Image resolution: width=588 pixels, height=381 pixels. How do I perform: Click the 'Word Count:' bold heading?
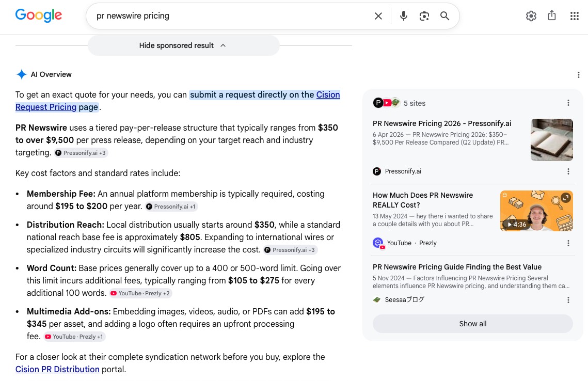point(52,268)
